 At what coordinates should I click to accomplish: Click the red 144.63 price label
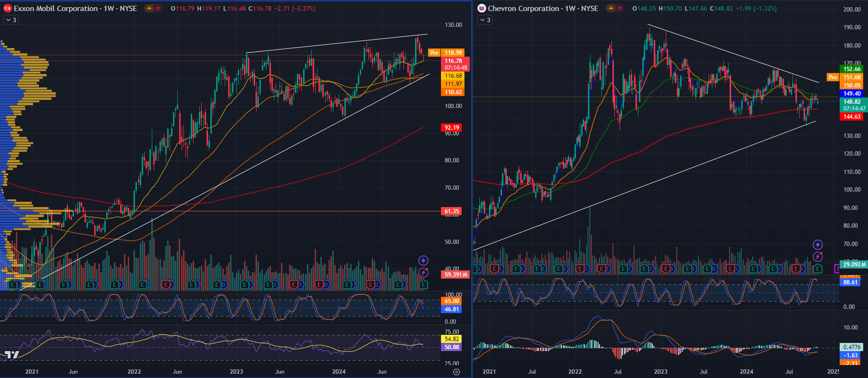click(x=852, y=117)
